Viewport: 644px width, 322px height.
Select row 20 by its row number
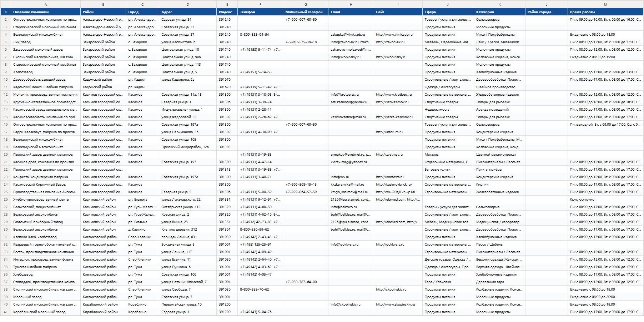point(6,155)
